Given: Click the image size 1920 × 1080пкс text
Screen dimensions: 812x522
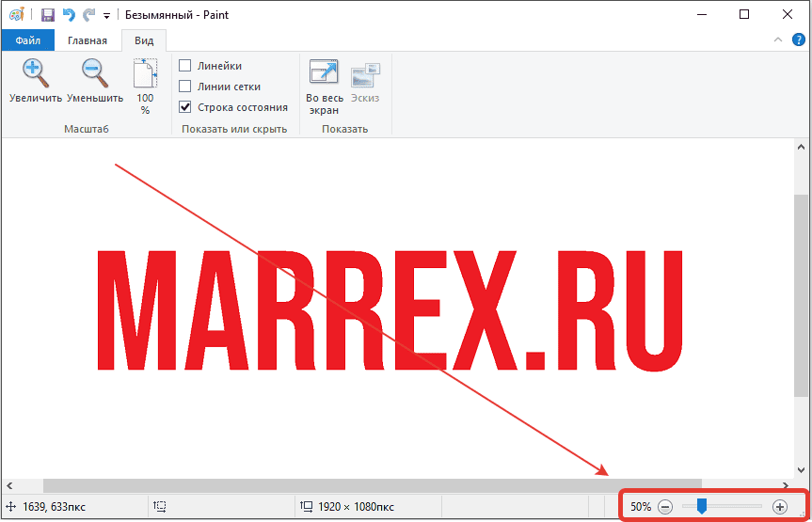Looking at the screenshot, I should click(357, 507).
